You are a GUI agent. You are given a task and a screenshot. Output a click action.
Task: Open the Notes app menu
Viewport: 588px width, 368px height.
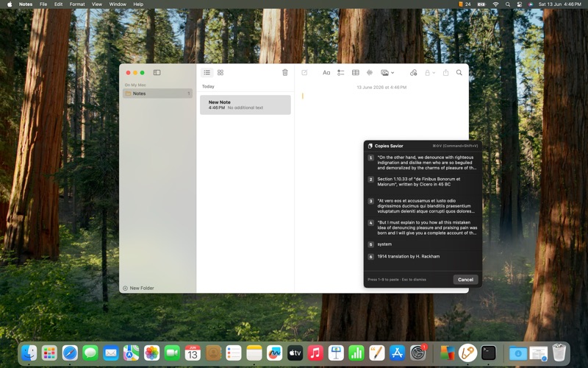(26, 4)
